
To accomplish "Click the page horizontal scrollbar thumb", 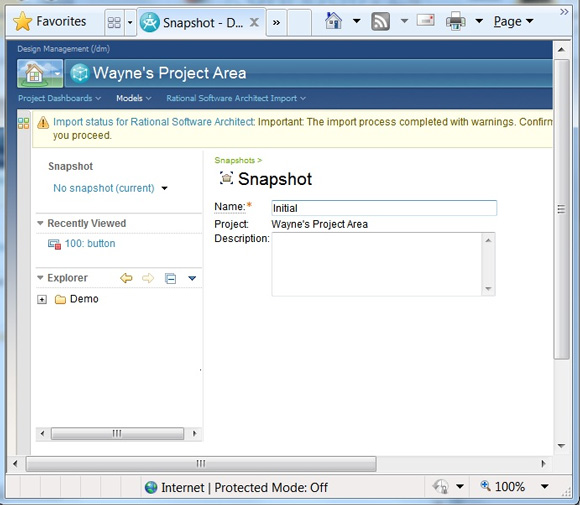I will click(201, 464).
